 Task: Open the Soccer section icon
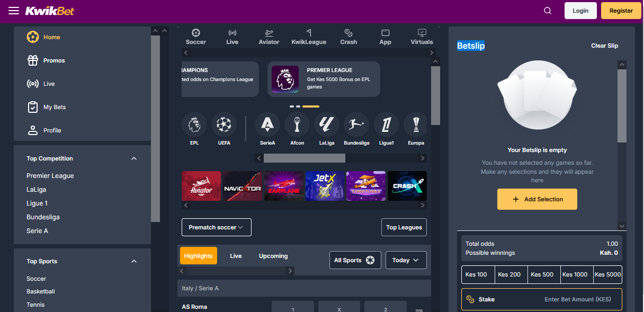click(x=195, y=36)
